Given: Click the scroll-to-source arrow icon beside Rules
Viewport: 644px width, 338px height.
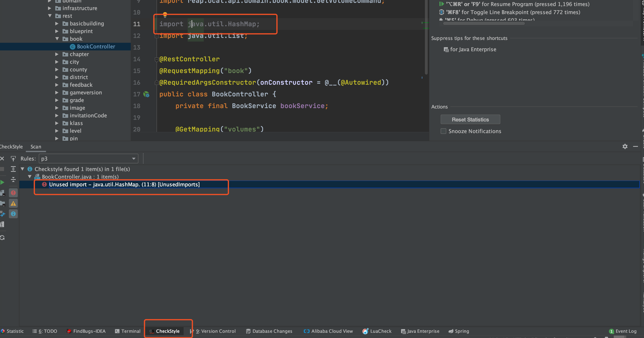Looking at the screenshot, I should [x=13, y=159].
